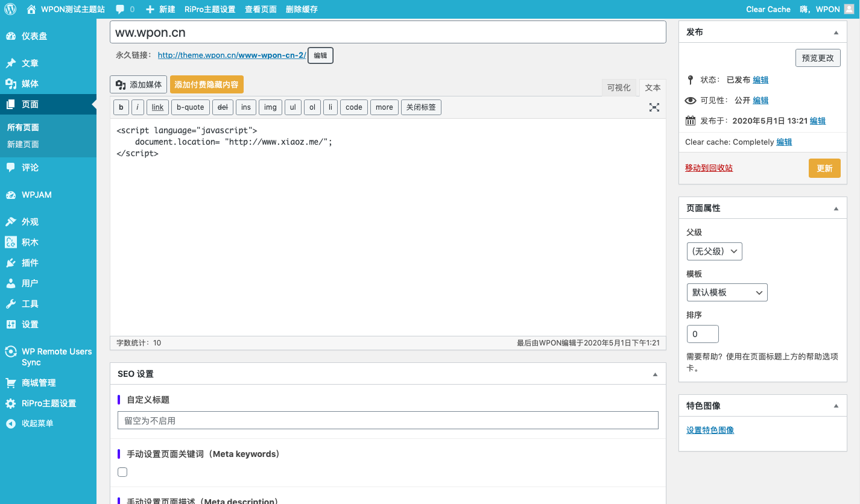The height and width of the screenshot is (504, 860).
Task: Click the 商城管理 shopping cart icon
Action: coord(11,383)
